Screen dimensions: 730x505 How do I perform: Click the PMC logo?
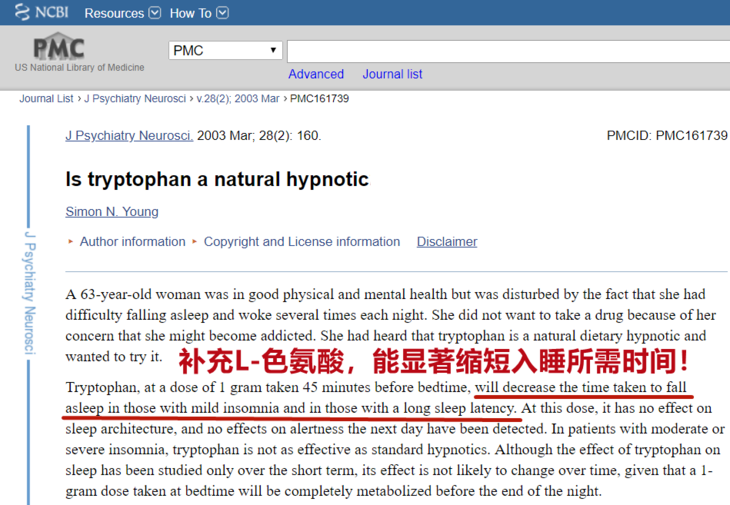[58, 48]
